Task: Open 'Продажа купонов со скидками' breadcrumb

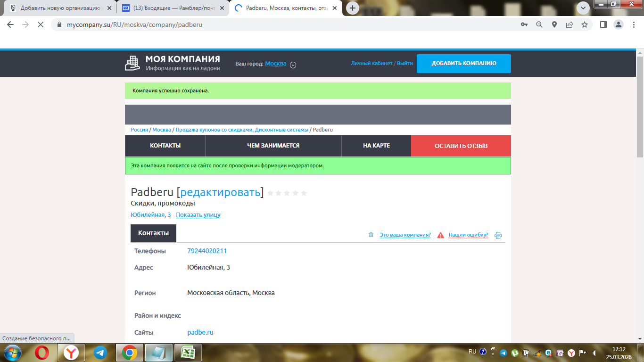Action: tap(242, 130)
